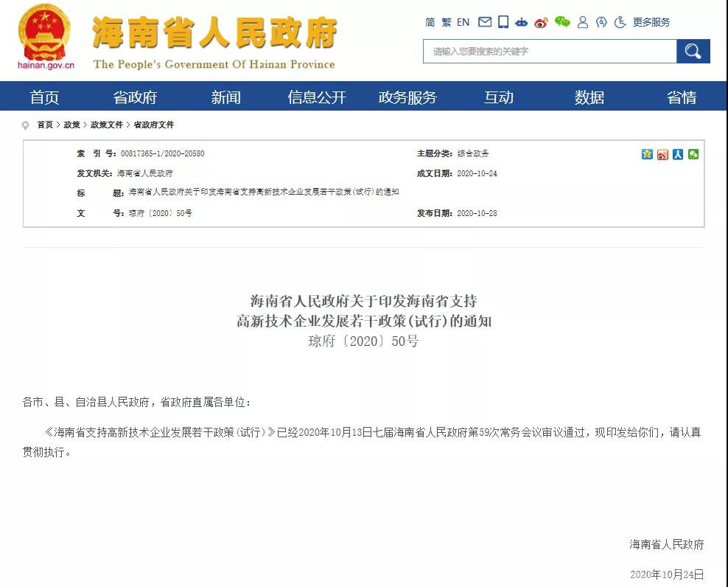
Task: Go to 首页 in breadcrumb
Action: tap(45, 125)
